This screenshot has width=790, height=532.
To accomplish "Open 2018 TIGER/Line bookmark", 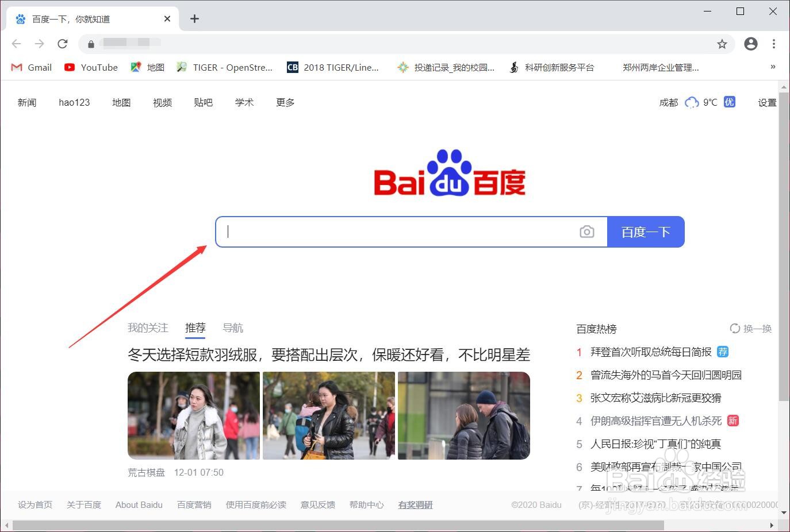I will (x=333, y=67).
